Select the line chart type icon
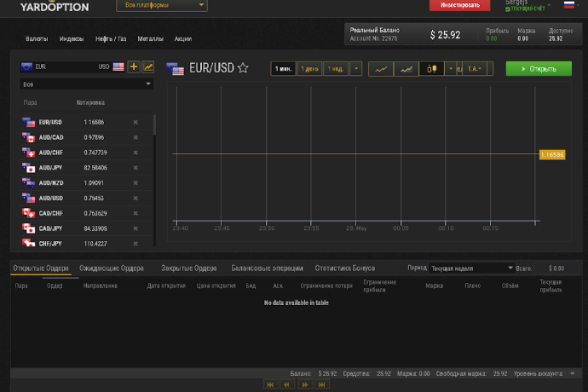The image size is (588, 392). (381, 69)
